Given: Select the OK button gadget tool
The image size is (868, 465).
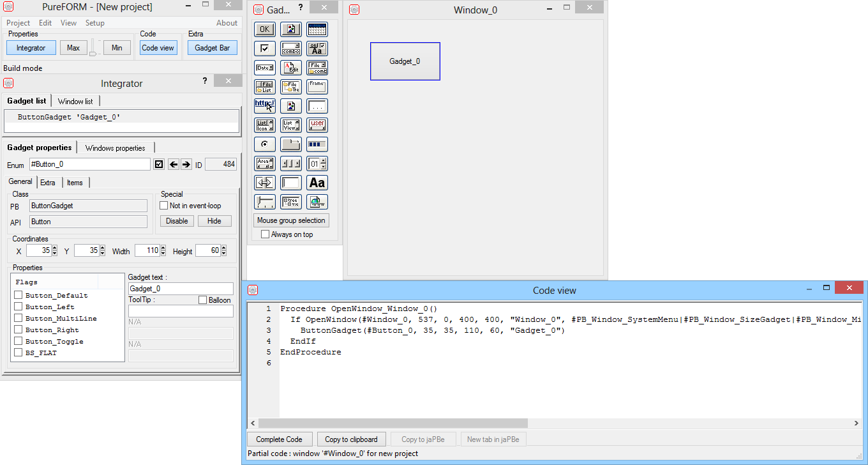Looking at the screenshot, I should tap(264, 29).
